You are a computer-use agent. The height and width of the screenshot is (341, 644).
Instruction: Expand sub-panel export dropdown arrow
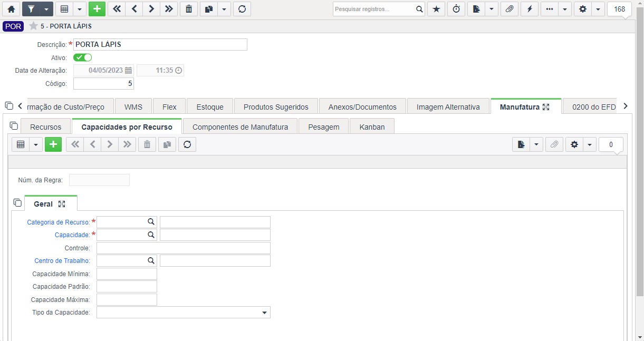click(x=536, y=144)
